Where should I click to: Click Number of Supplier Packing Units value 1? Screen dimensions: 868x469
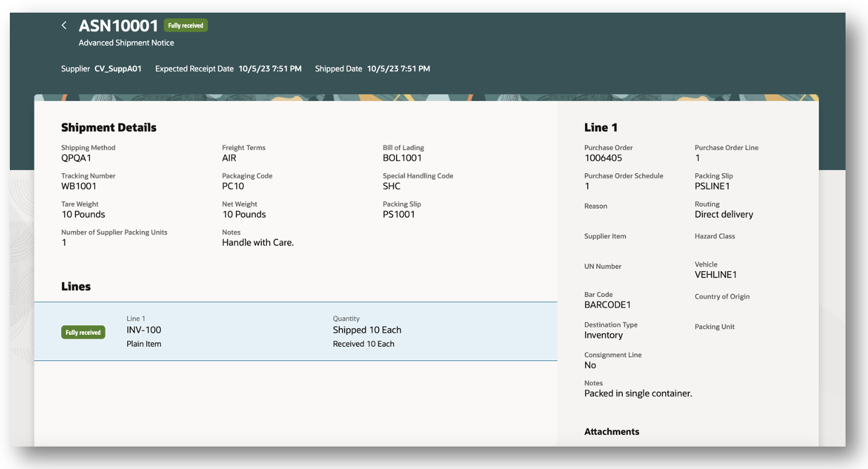point(64,242)
